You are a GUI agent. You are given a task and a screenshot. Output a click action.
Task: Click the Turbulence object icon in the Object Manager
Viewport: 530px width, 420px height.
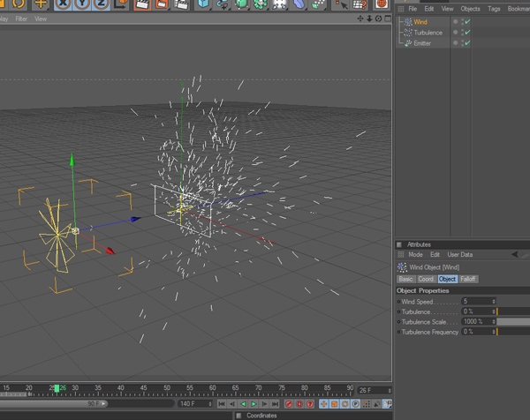point(406,33)
